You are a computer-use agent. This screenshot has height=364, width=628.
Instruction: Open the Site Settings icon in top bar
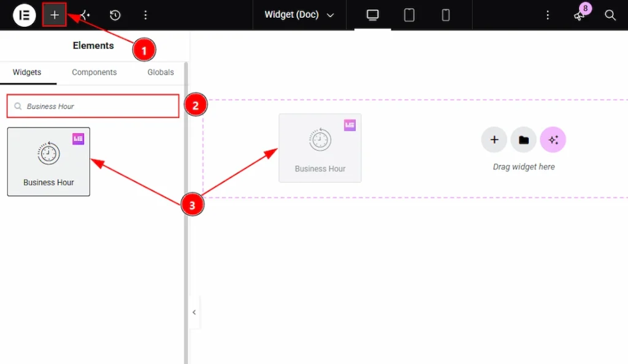[85, 15]
